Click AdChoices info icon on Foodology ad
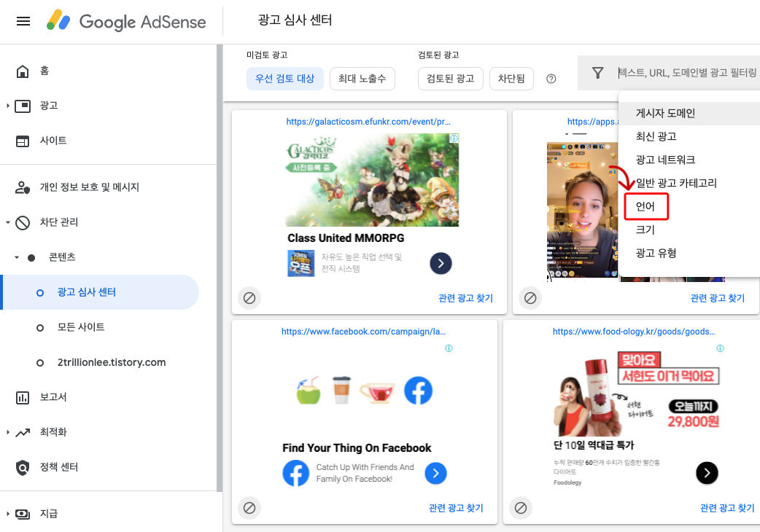Screen dimensions: 760x532 [721, 348]
